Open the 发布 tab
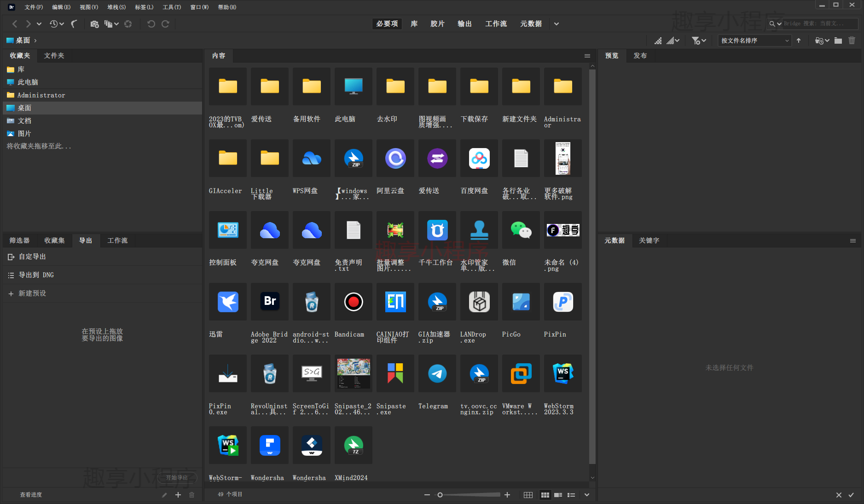 [640, 56]
